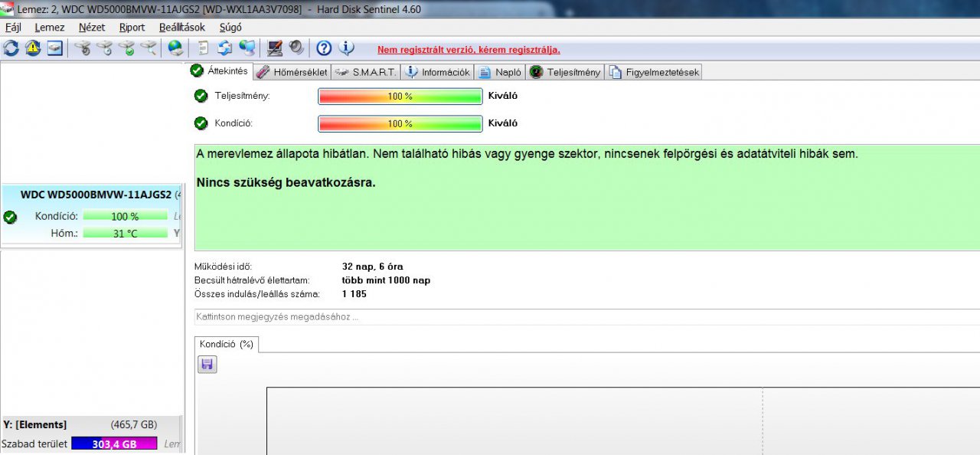Click the yellow warning triangle toolbar icon

pyautogui.click(x=33, y=48)
